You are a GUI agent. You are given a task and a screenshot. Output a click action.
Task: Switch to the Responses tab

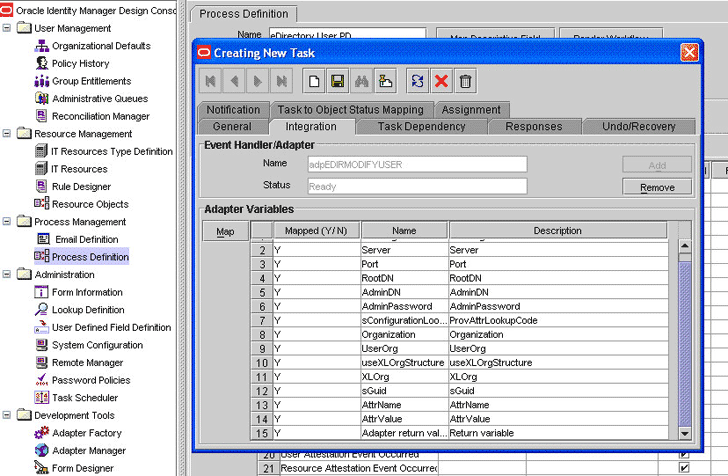(x=534, y=127)
